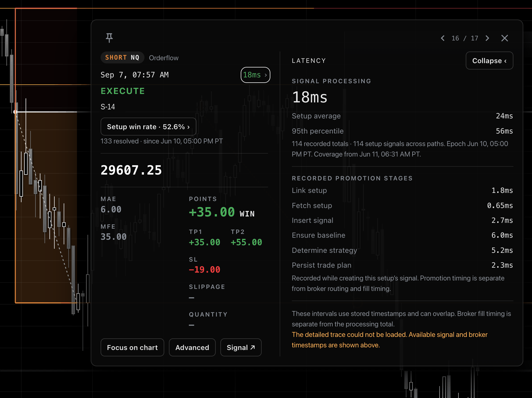The width and height of the screenshot is (532, 398).
Task: Click the 16 / 17 page counter
Action: 465,38
